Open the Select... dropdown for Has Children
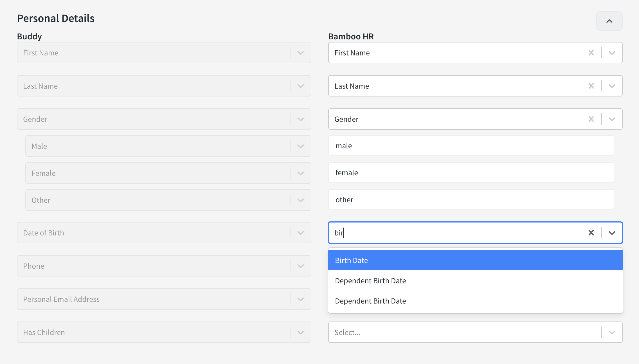 [x=612, y=332]
